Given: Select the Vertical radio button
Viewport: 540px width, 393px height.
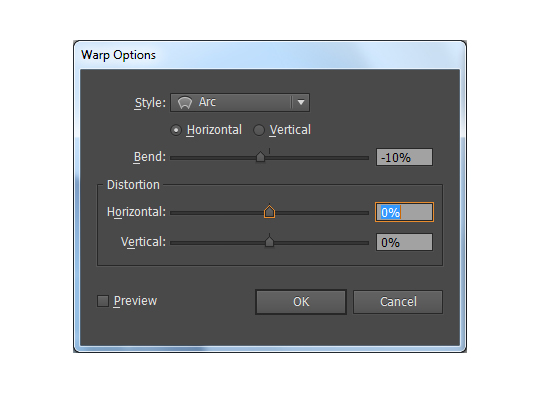Looking at the screenshot, I should point(259,130).
